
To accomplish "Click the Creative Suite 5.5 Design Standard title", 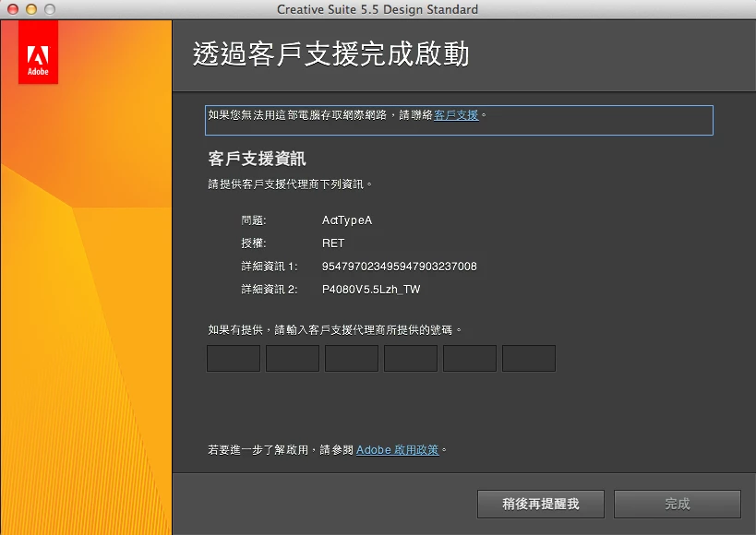I will pyautogui.click(x=378, y=9).
